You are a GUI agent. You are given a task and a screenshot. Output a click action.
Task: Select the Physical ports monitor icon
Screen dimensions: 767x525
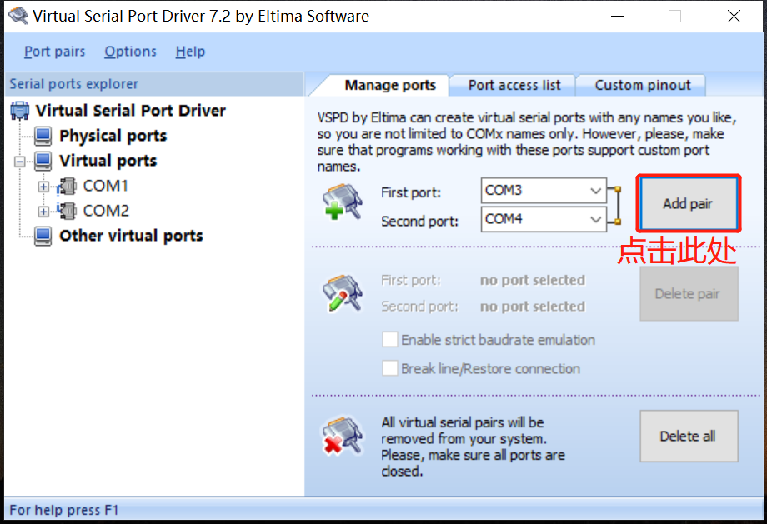(44, 136)
